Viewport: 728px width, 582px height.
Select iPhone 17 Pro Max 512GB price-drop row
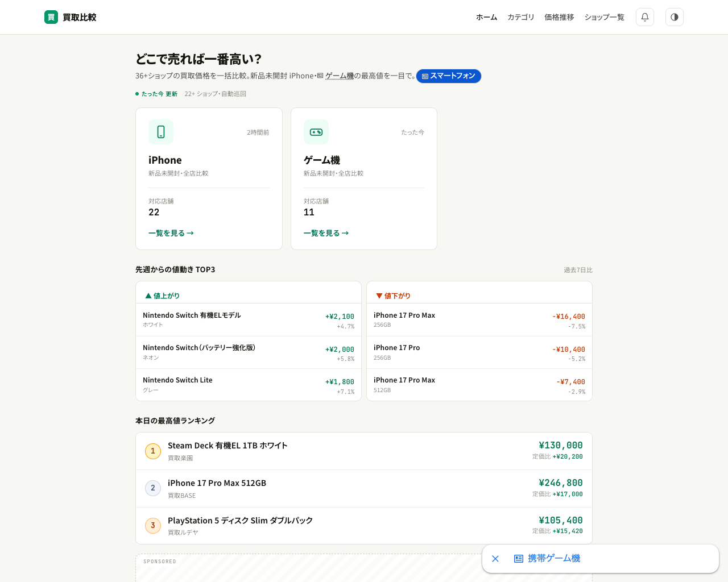click(479, 385)
